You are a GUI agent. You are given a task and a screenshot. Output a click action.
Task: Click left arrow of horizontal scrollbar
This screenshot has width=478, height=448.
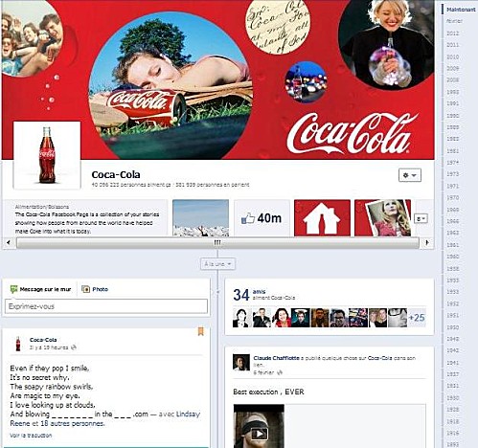pos(9,242)
